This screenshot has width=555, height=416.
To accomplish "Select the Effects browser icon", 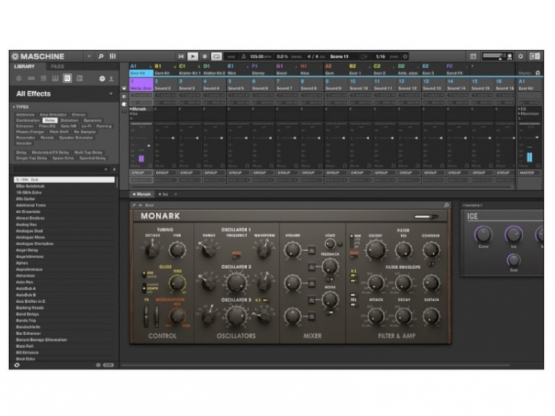I will [x=67, y=78].
